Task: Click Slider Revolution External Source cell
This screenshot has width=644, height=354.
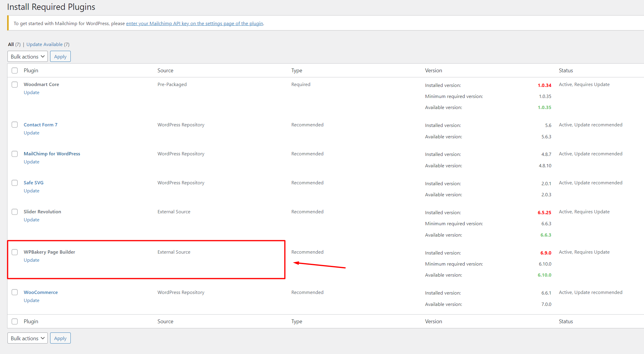Action: tap(174, 212)
